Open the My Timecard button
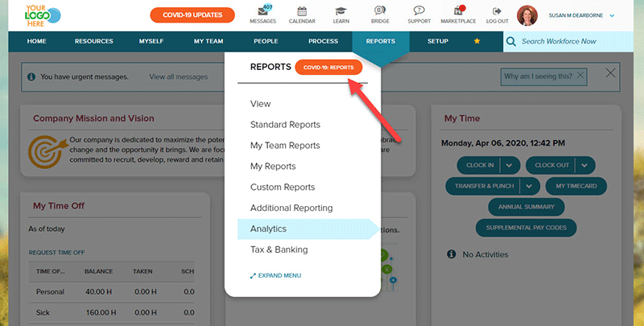 coord(576,186)
